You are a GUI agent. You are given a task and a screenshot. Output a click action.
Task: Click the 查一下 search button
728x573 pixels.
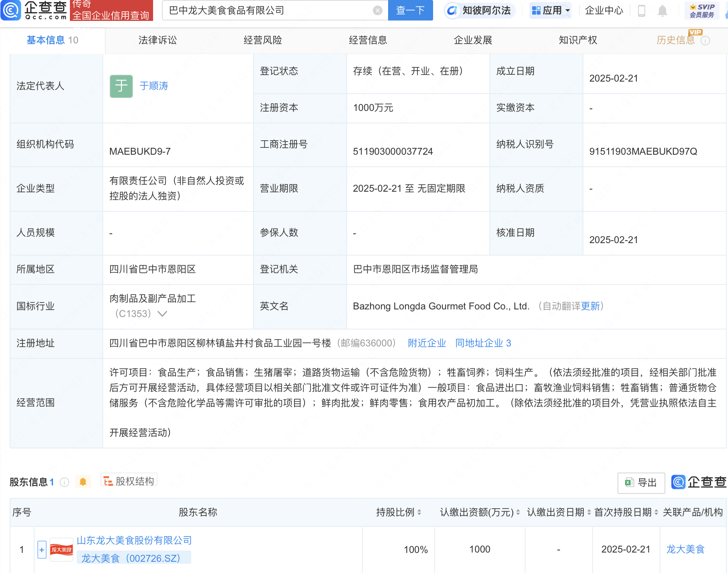tap(410, 10)
